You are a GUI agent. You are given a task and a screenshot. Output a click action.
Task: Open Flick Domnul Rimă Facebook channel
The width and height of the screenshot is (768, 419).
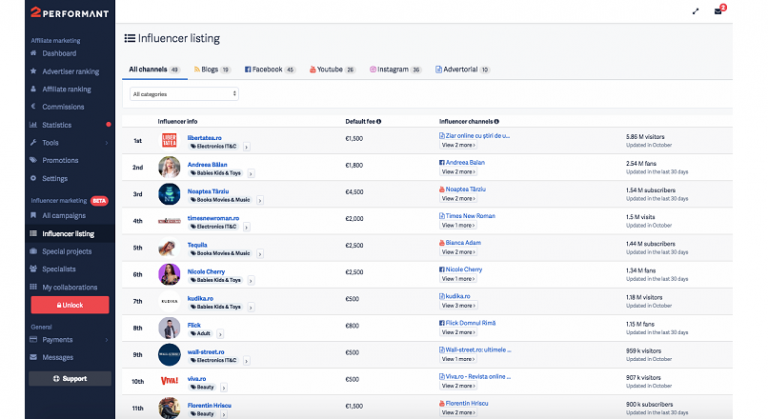[467, 323]
